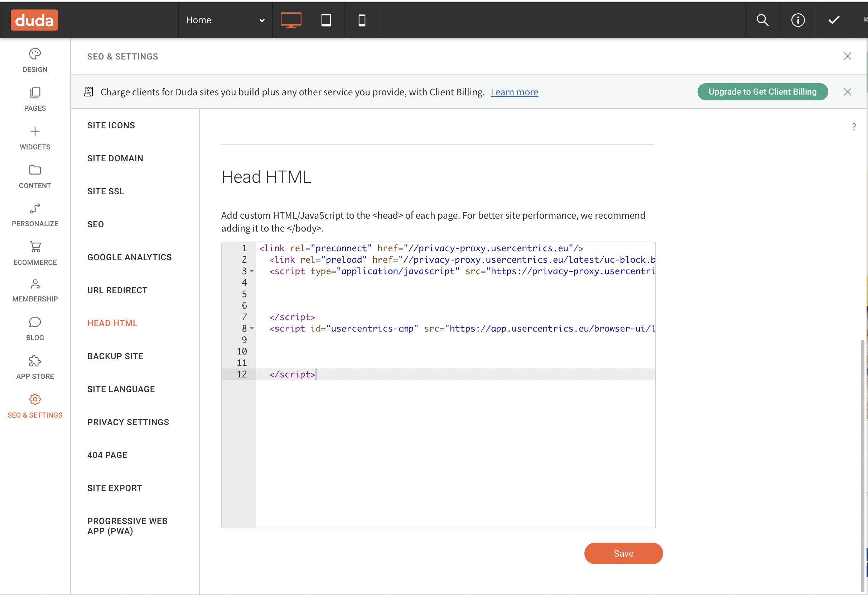Dismiss the Client Billing banner
This screenshot has width=868, height=595.
847,92
